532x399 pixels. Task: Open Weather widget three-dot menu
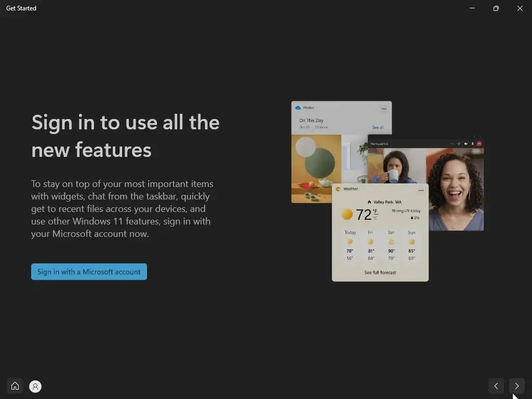coord(421,190)
